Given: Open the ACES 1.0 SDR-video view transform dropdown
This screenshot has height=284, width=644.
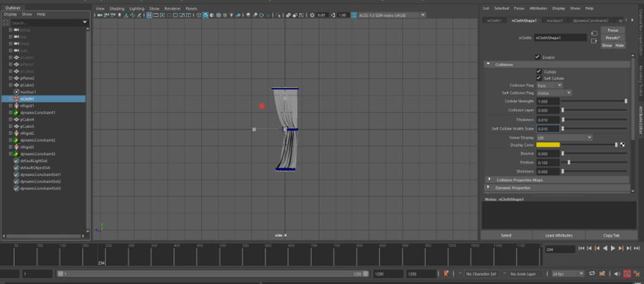Looking at the screenshot, I should tap(392, 15).
